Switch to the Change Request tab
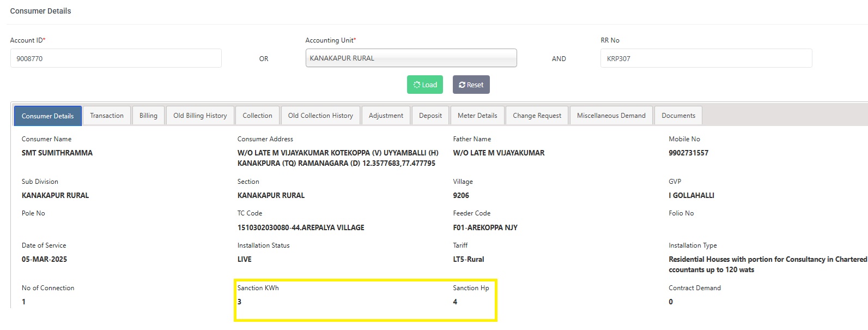Screen dimensions: 868x330 point(537,116)
